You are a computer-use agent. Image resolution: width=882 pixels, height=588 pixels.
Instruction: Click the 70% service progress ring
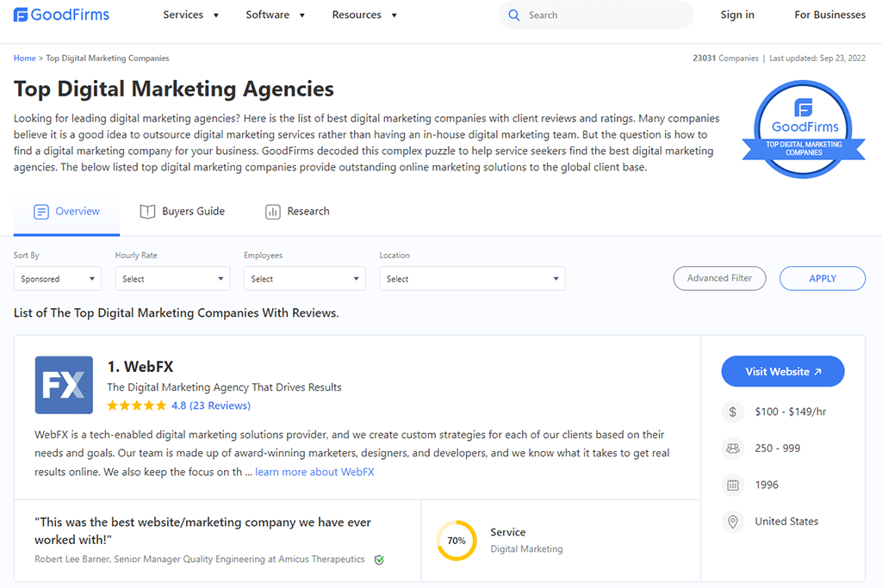457,541
